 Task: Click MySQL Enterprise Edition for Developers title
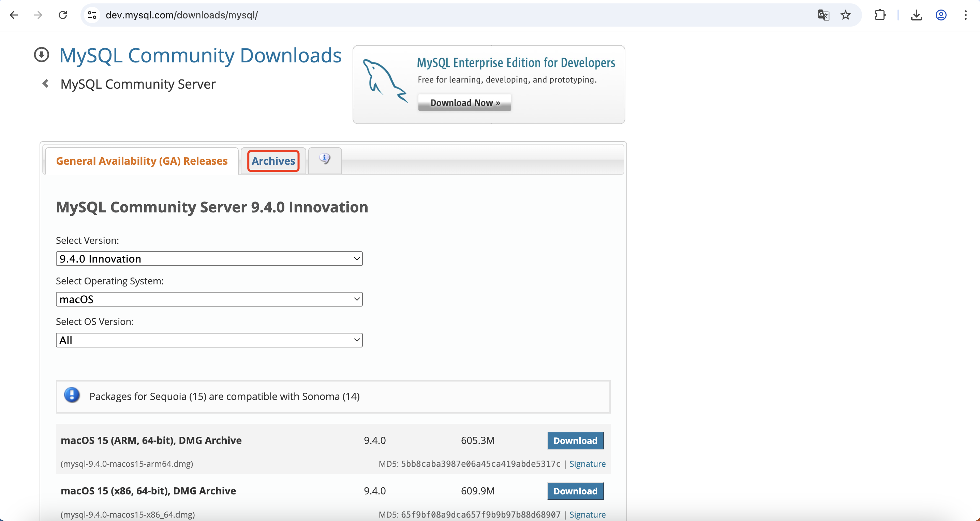click(516, 63)
